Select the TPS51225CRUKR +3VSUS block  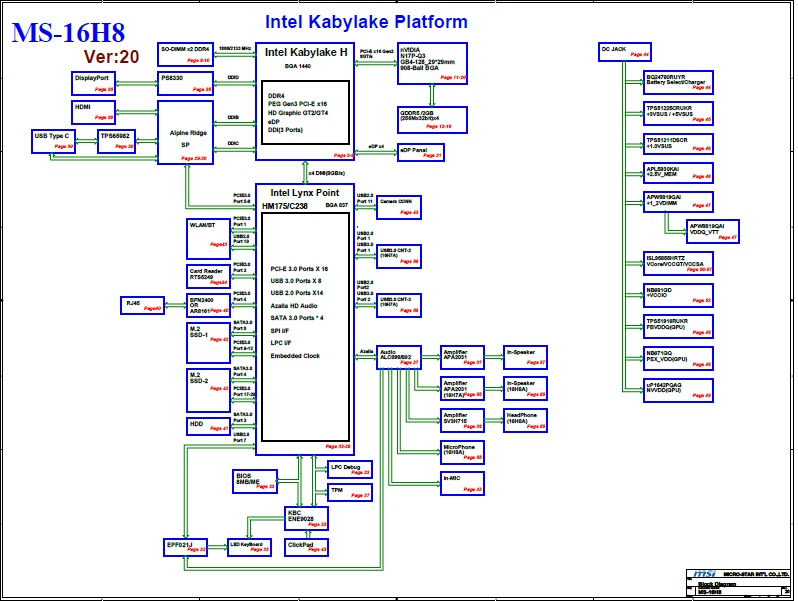(678, 113)
